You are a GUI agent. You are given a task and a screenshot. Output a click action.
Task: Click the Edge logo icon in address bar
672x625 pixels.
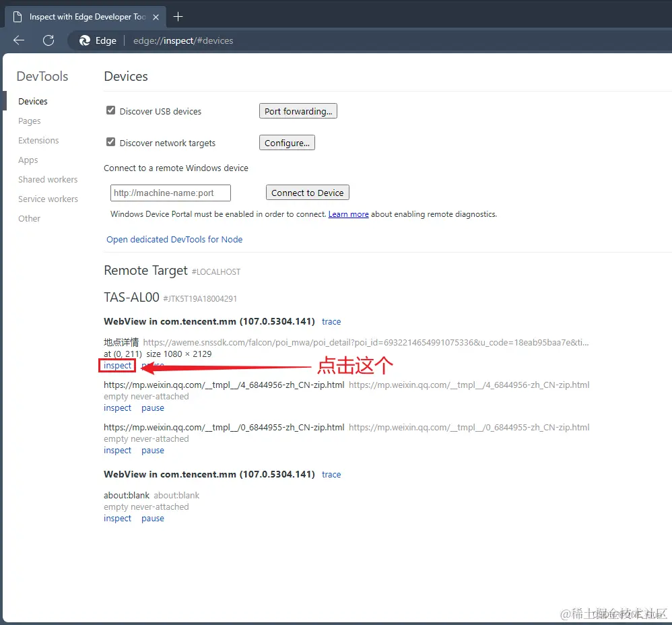(85, 40)
